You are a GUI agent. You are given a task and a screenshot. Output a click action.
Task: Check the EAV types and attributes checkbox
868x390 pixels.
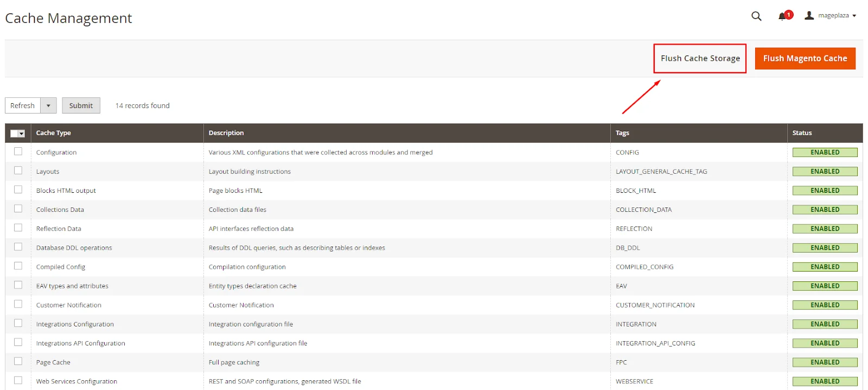[18, 285]
